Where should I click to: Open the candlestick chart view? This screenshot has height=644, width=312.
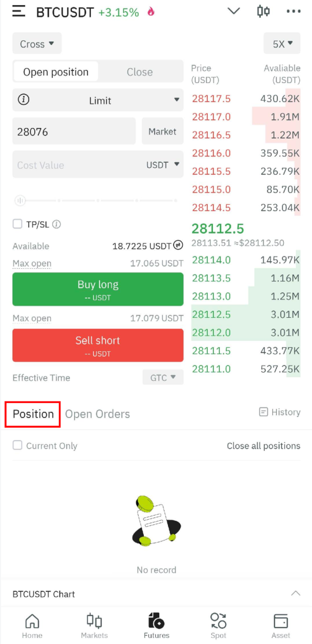263,12
